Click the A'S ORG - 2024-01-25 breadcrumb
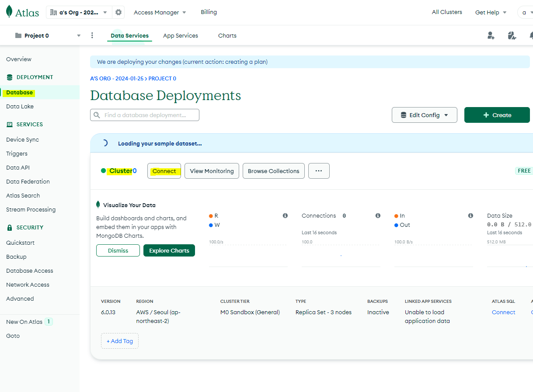Image resolution: width=533 pixels, height=392 pixels. (x=116, y=79)
